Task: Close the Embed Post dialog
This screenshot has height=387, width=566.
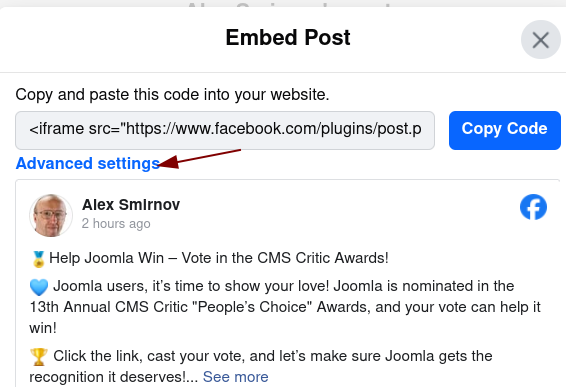Action: pos(540,40)
